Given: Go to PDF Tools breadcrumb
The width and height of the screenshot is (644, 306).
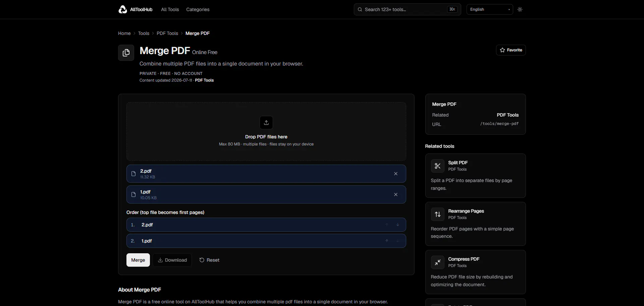Looking at the screenshot, I should [167, 33].
